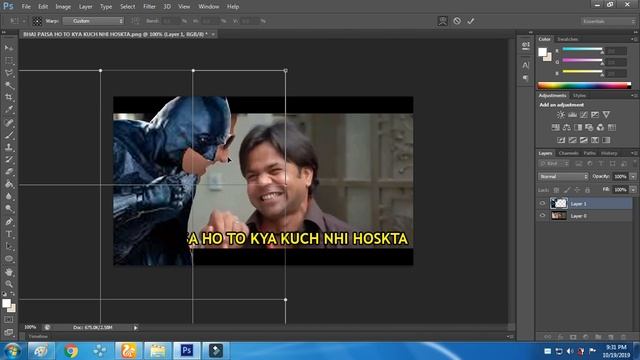Add a Photo Filter adjustment
Screen dimensions: 640x360
(x=589, y=127)
